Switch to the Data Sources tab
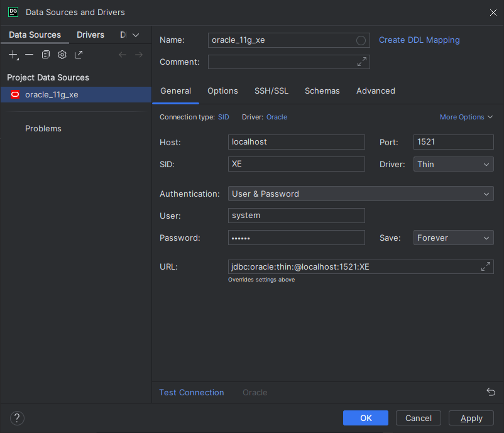The height and width of the screenshot is (433, 504). [35, 35]
